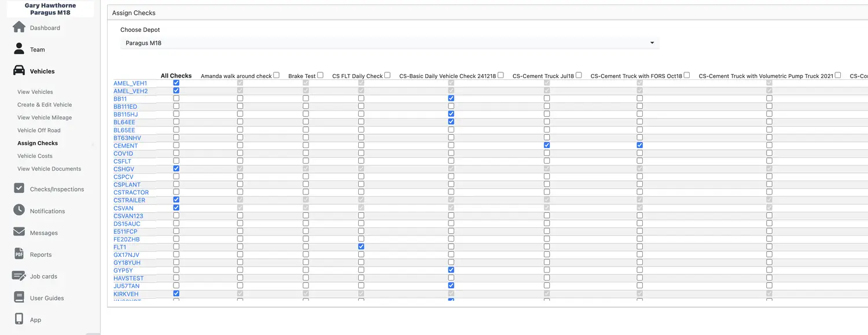The image size is (868, 335).
Task: Click the User Guides document icon
Action: pyautogui.click(x=19, y=297)
